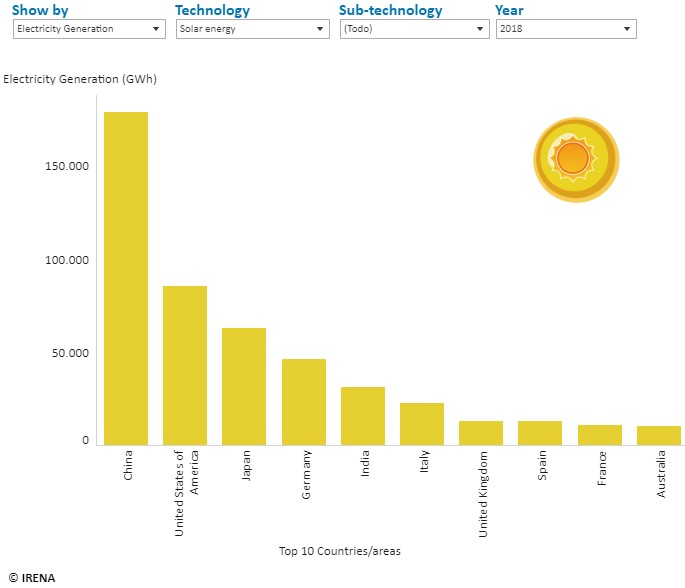Image resolution: width=685 pixels, height=588 pixels.
Task: Click the China axis label
Action: point(128,466)
